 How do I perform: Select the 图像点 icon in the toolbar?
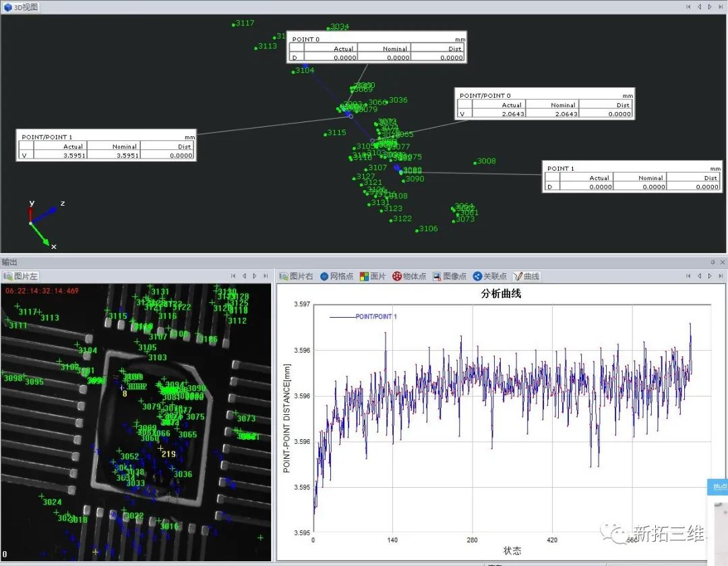(436, 276)
